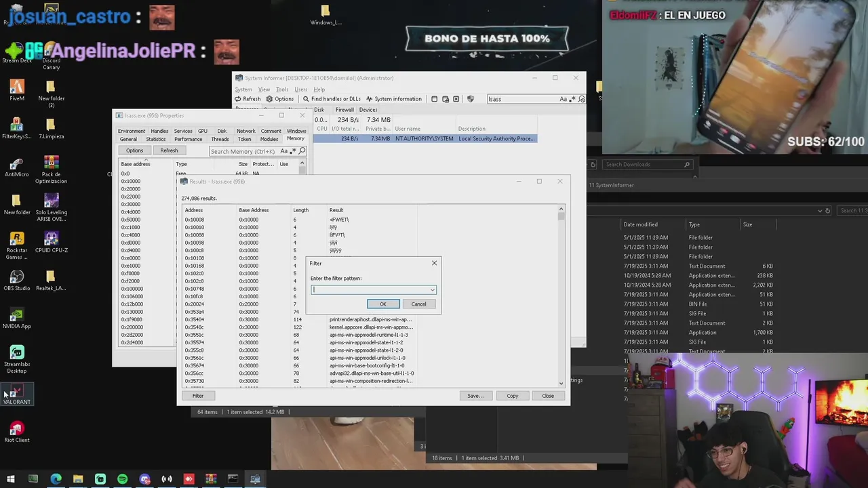Screen dimensions: 868x488
Task: Sort Explorer by Date modified column
Action: pos(640,224)
